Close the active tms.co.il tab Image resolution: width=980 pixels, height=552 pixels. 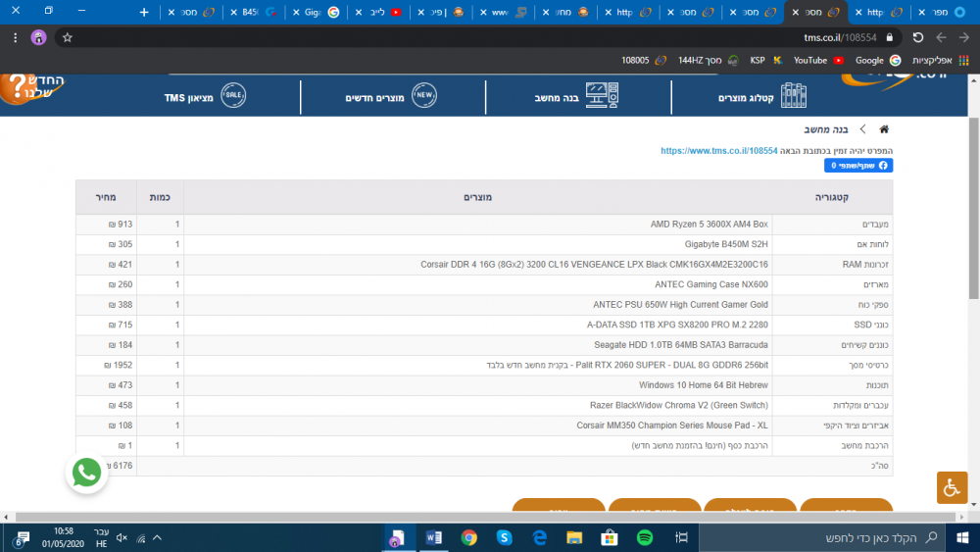[x=796, y=12]
